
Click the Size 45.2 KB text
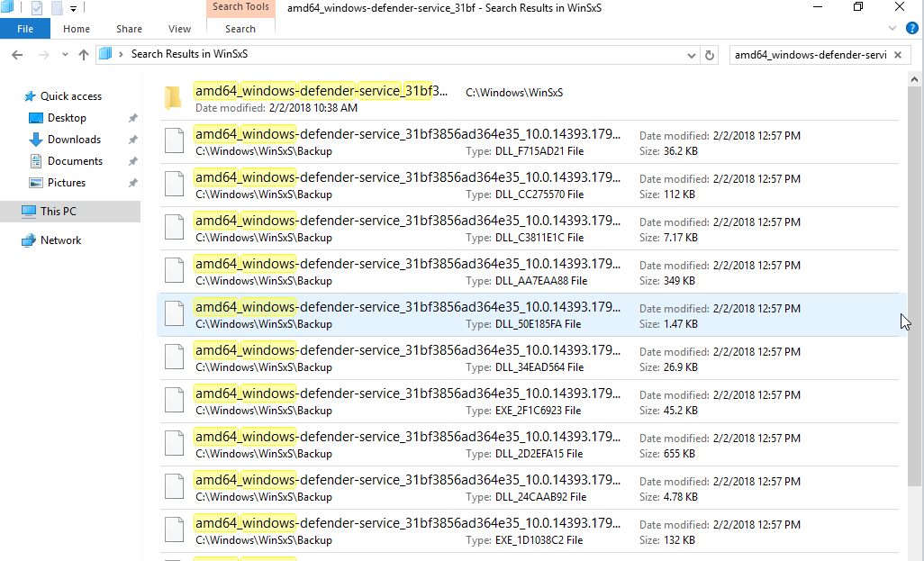tap(668, 410)
